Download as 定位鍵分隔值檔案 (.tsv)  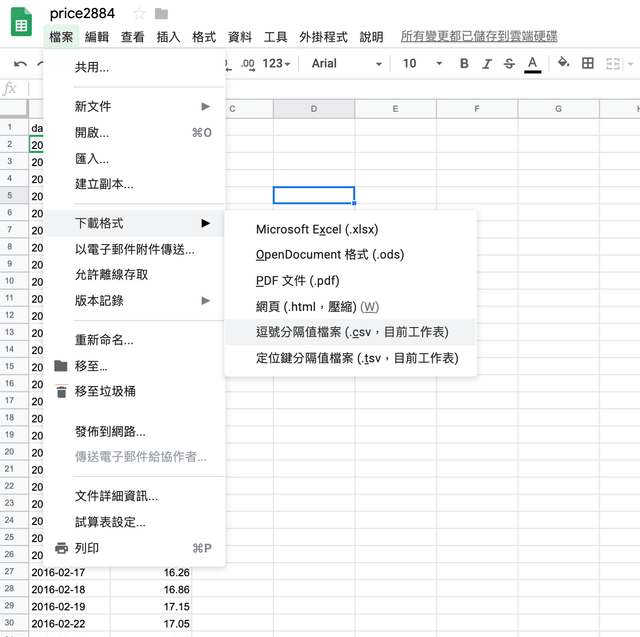tap(351, 358)
